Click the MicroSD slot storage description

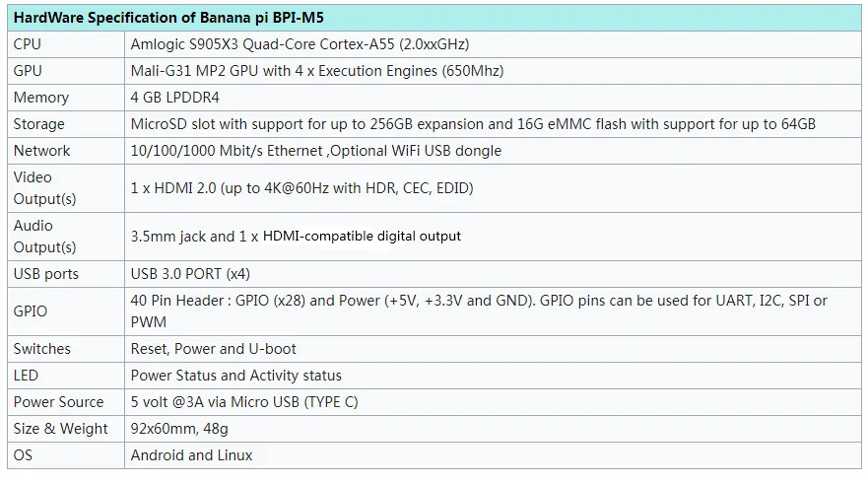[x=473, y=124]
